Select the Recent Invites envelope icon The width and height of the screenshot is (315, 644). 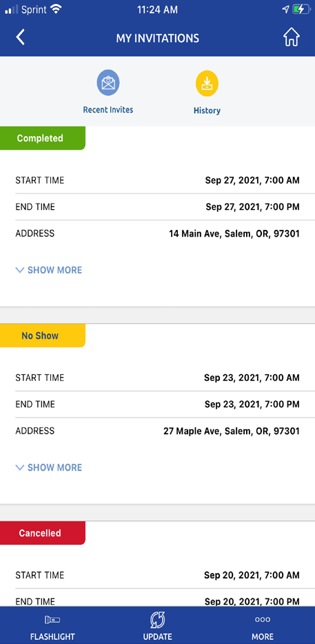tap(108, 83)
